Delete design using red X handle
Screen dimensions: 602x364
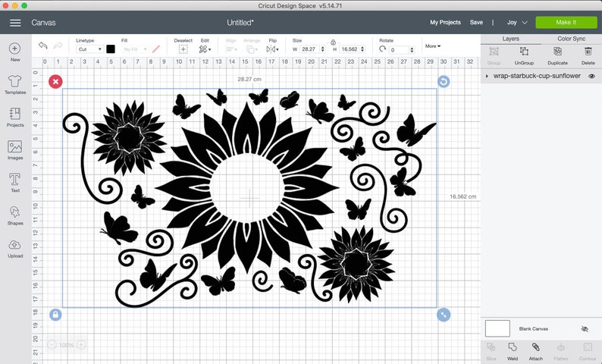tap(55, 81)
